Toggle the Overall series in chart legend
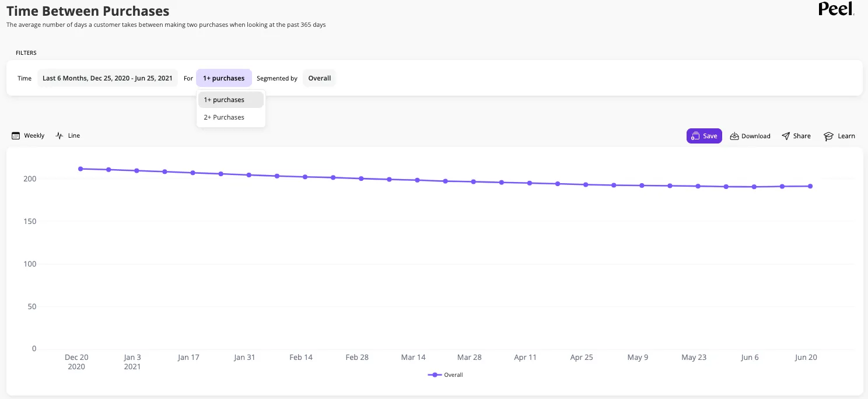868x399 pixels. (446, 375)
